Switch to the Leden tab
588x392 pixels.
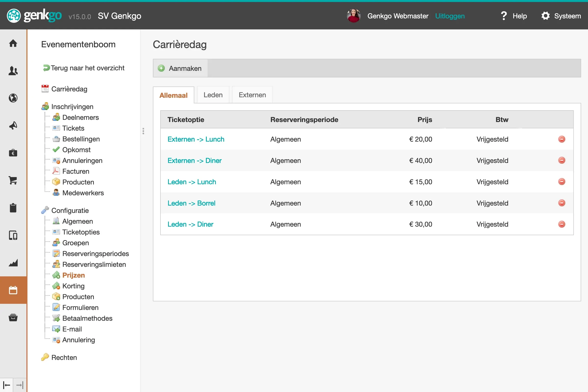click(x=213, y=95)
